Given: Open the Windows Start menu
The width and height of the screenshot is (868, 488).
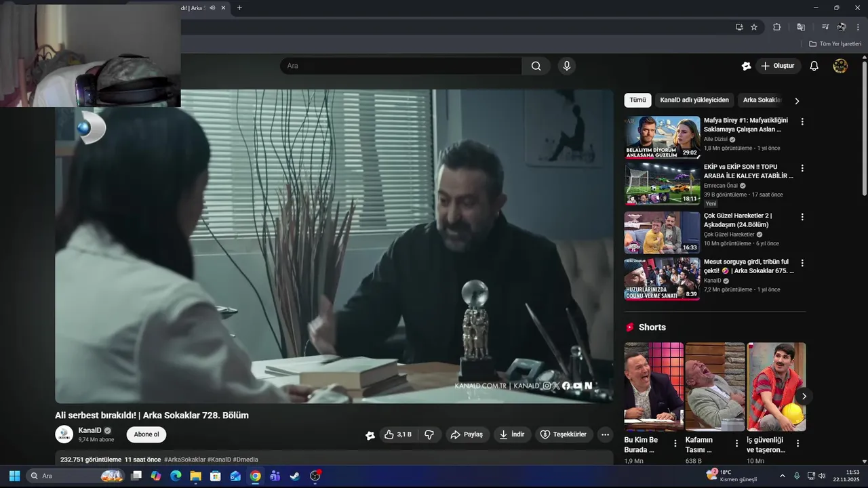Looking at the screenshot, I should coord(14,476).
